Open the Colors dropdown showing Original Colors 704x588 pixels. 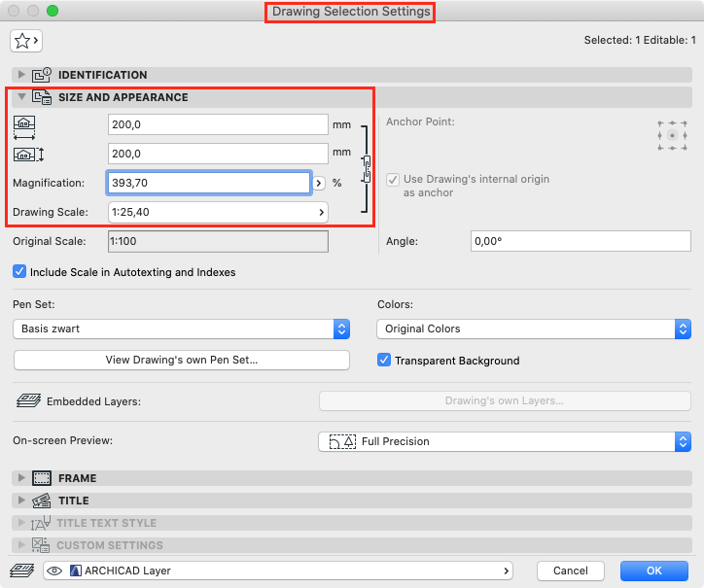(534, 329)
